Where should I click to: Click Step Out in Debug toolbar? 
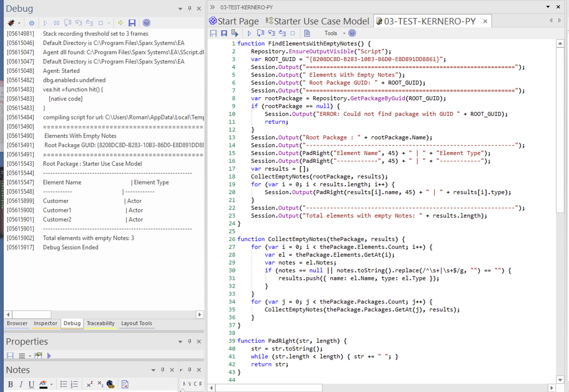pyautogui.click(x=90, y=23)
